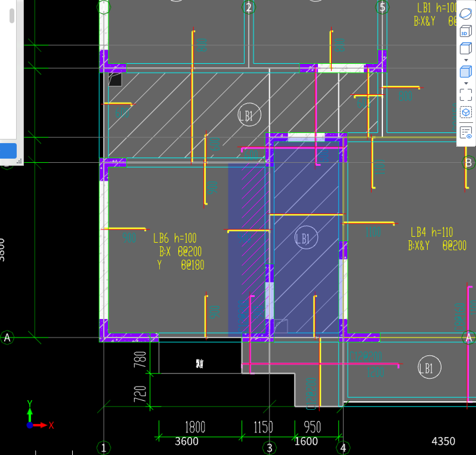Select the 'LB6 h=100' slab label
476x455 pixels.
[175, 238]
